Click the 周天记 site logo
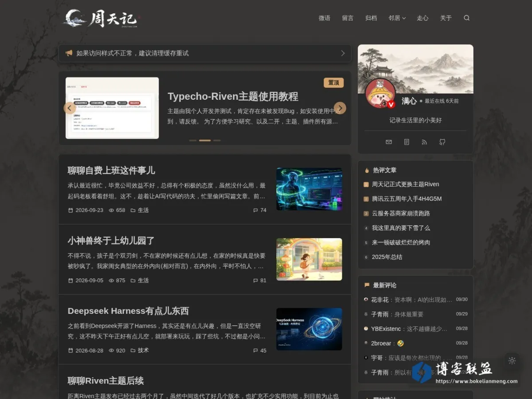The image size is (532, 399). point(102,19)
